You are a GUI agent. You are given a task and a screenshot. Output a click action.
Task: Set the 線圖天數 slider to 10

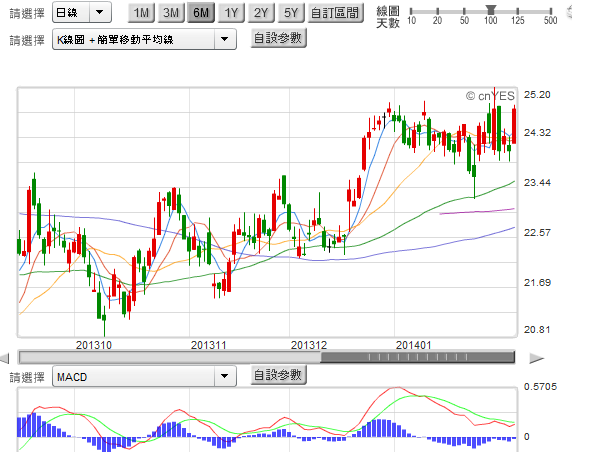[411, 12]
